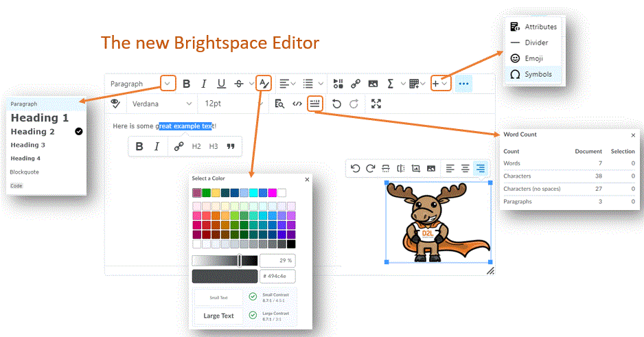
Task: Select Symbols from the insert menu
Action: coord(533,74)
